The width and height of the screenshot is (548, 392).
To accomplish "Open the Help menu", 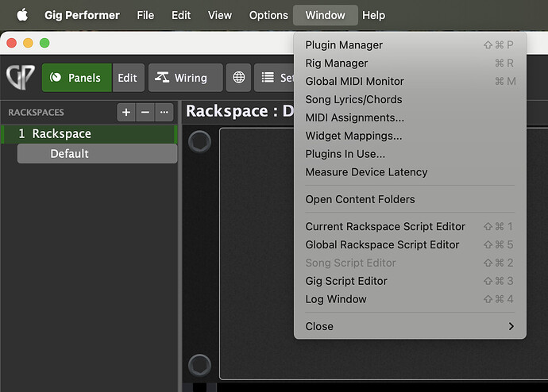I will (373, 15).
